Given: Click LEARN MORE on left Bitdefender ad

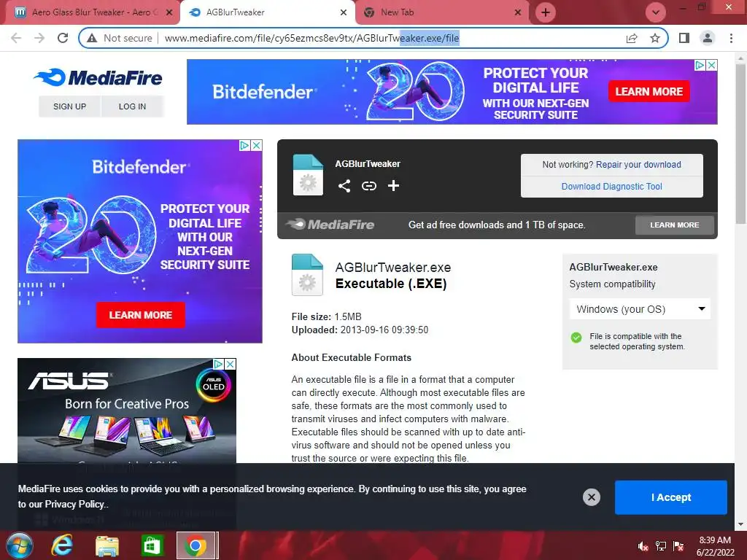Looking at the screenshot, I should click(141, 315).
